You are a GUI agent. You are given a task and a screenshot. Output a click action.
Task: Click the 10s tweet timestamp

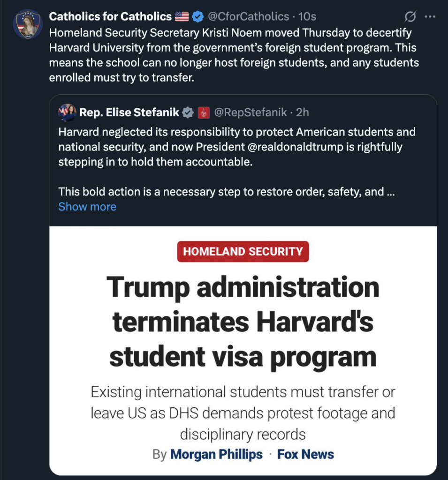tap(307, 16)
